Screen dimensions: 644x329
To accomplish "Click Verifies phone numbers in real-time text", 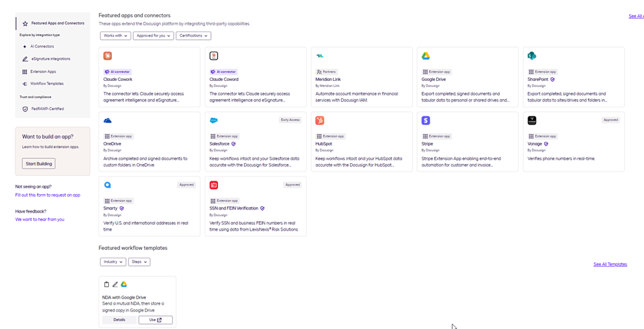I will [562, 159].
